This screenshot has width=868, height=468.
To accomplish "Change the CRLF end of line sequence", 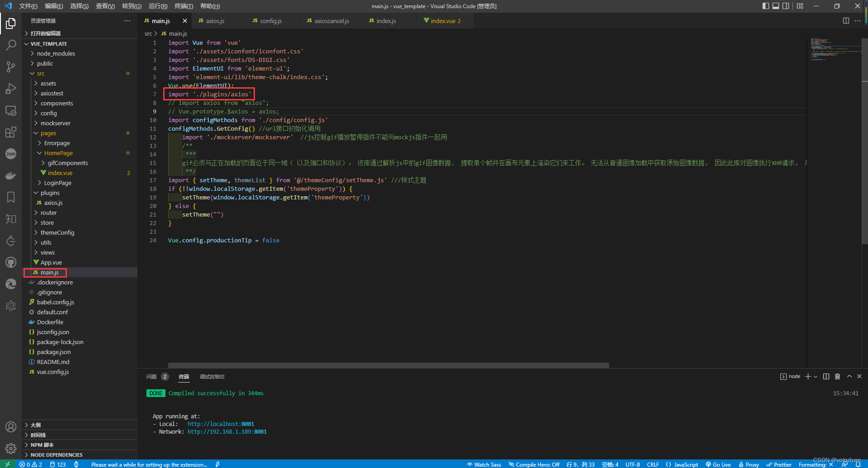I will (x=653, y=464).
